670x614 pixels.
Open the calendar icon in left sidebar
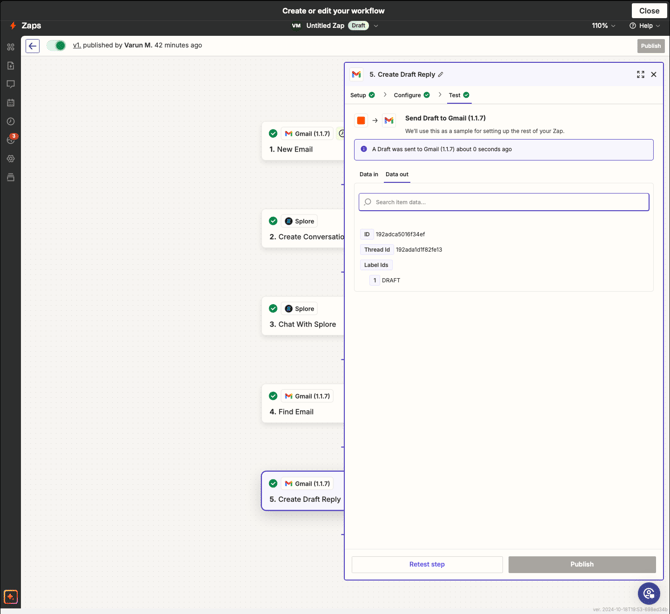click(11, 103)
